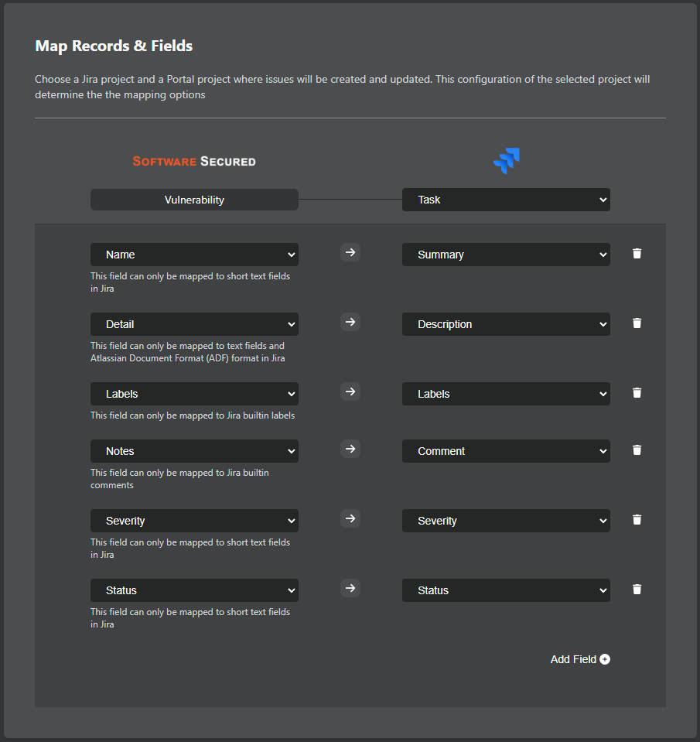The height and width of the screenshot is (742, 700).
Task: Click the arrow icon beside Name field
Action: pyautogui.click(x=350, y=252)
